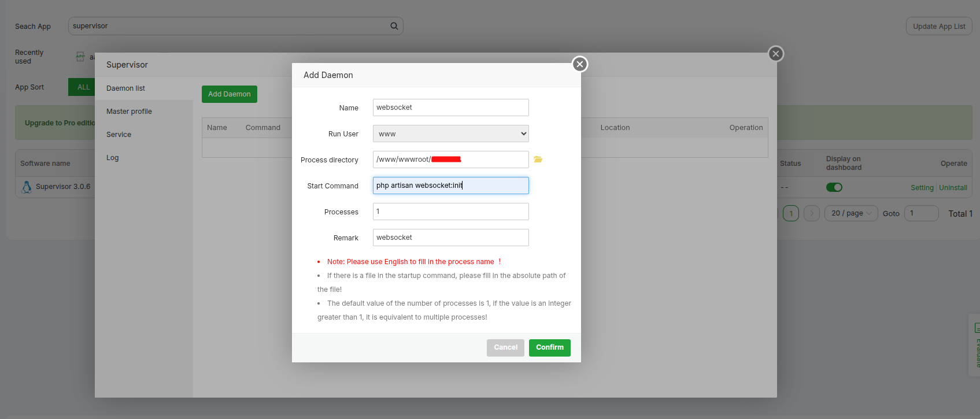Toggle Display on dashboard switch for Supervisor
Screen dimensions: 980x419
(x=834, y=187)
